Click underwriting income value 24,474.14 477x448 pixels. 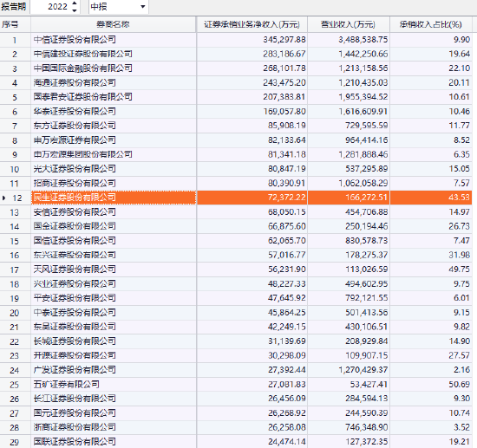coord(286,442)
